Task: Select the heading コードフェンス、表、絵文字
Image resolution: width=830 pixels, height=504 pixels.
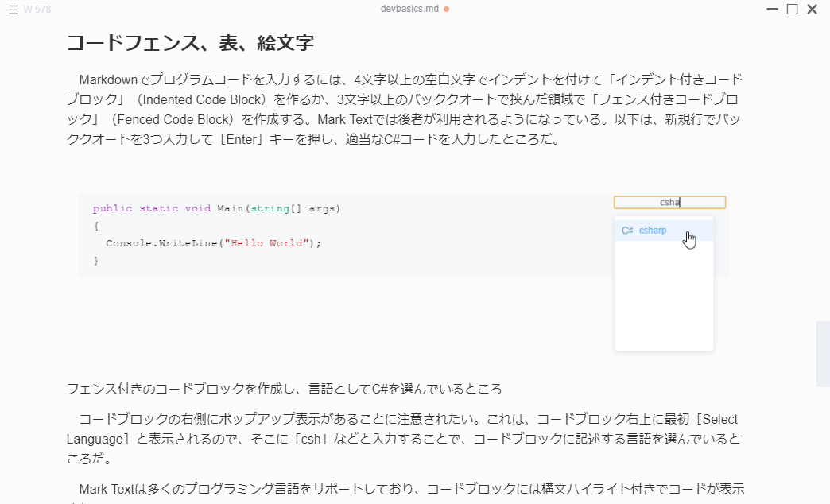Action: [x=191, y=43]
